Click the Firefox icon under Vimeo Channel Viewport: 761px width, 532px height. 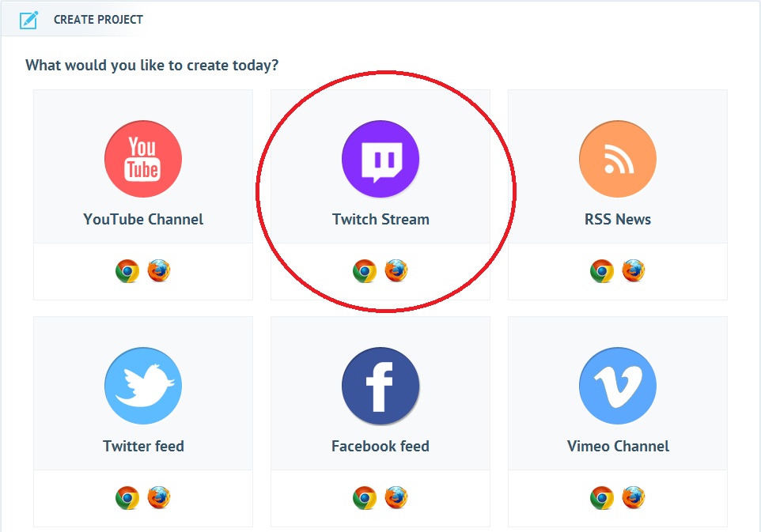pos(634,497)
